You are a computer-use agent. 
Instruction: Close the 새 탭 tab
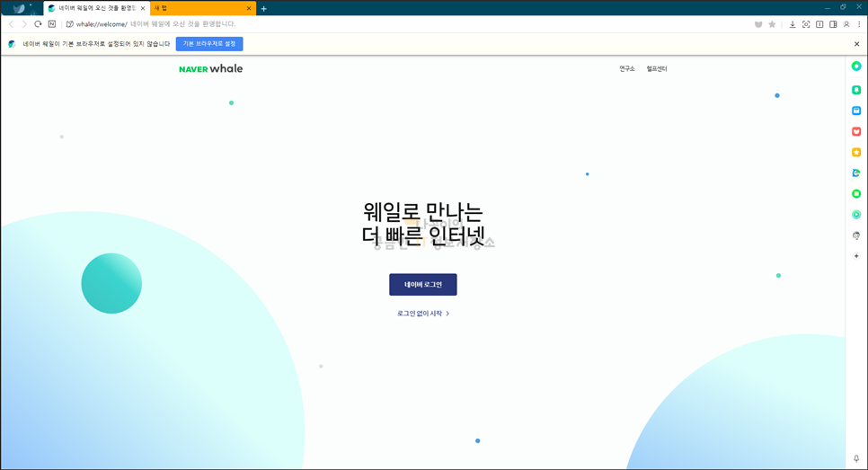249,8
